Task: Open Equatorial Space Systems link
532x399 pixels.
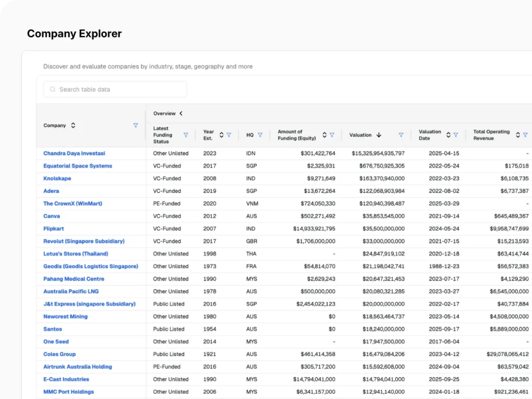Action: [78, 166]
